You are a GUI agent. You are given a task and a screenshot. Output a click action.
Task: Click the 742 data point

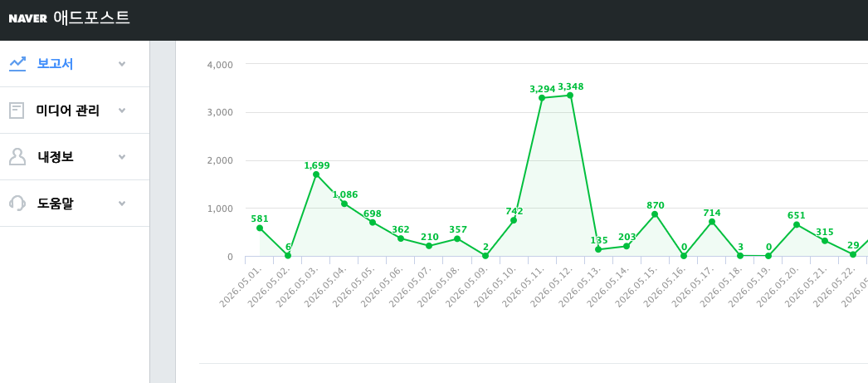[514, 221]
